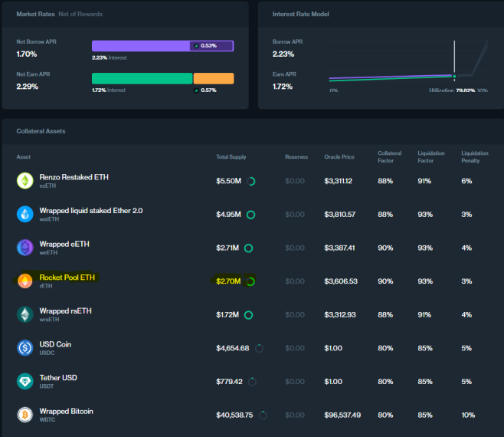Click the Collateral Assets heading
Image resolution: width=504 pixels, height=437 pixels.
pos(41,131)
